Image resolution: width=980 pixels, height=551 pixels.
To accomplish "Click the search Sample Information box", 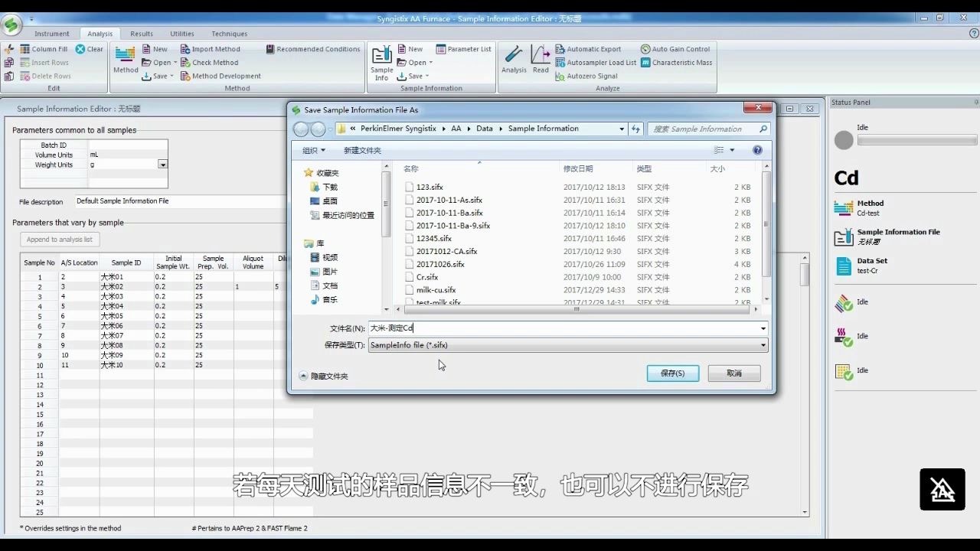I will pyautogui.click(x=708, y=129).
